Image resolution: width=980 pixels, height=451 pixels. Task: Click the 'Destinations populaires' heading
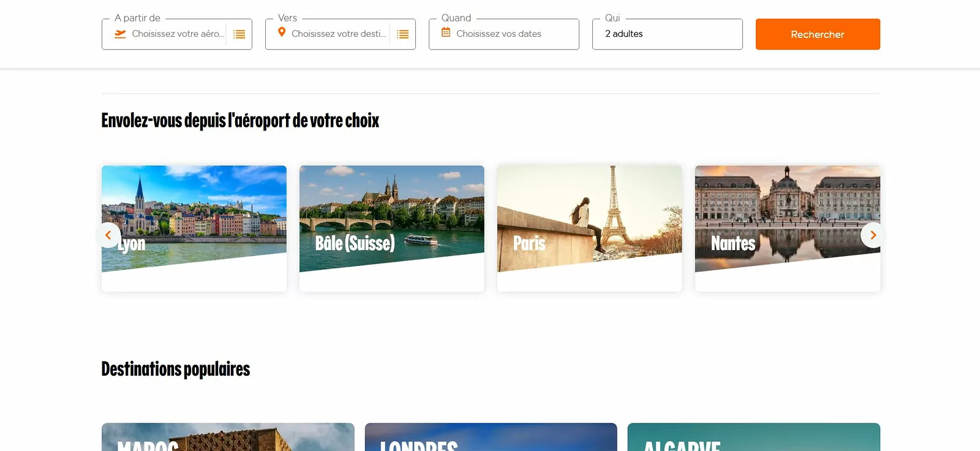[176, 369]
